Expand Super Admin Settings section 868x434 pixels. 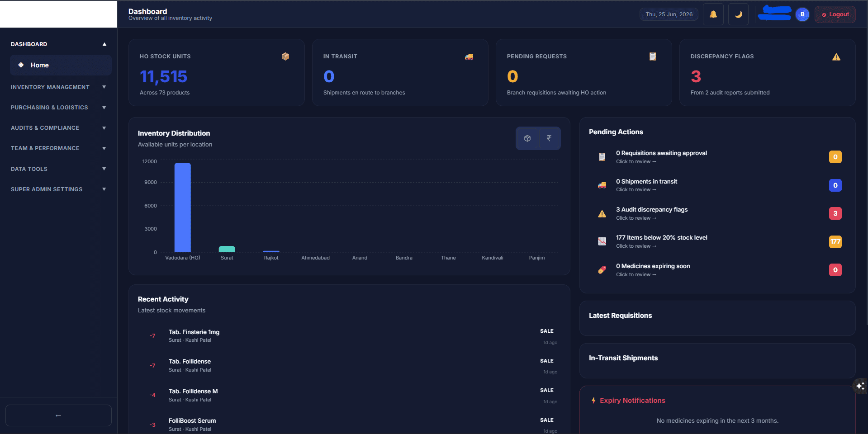(x=59, y=189)
